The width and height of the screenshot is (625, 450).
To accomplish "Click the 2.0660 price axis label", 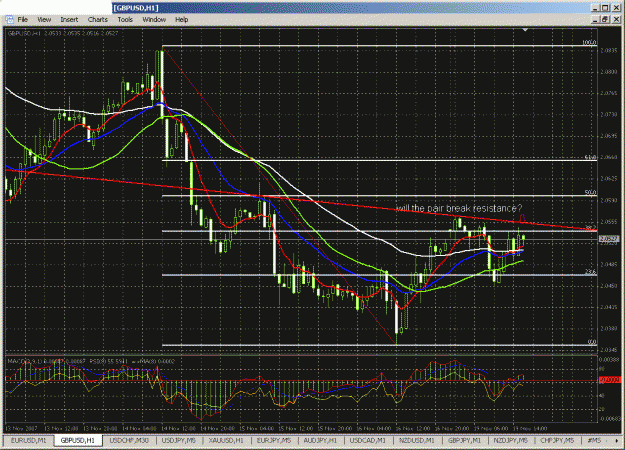I will point(609,157).
